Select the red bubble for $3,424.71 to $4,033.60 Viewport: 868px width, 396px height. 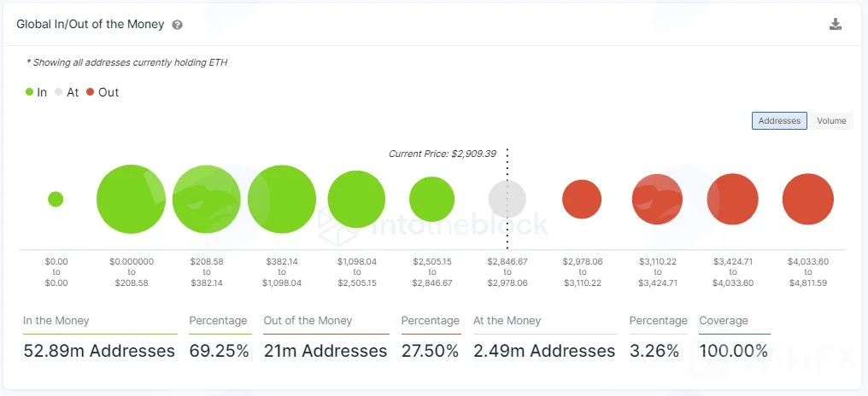pyautogui.click(x=732, y=199)
